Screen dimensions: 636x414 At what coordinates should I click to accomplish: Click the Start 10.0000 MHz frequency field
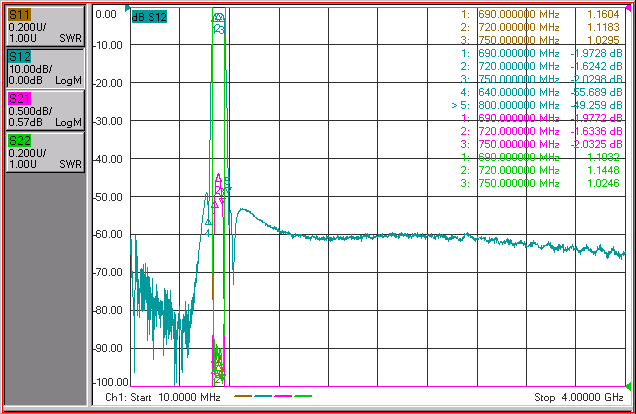pyautogui.click(x=163, y=397)
